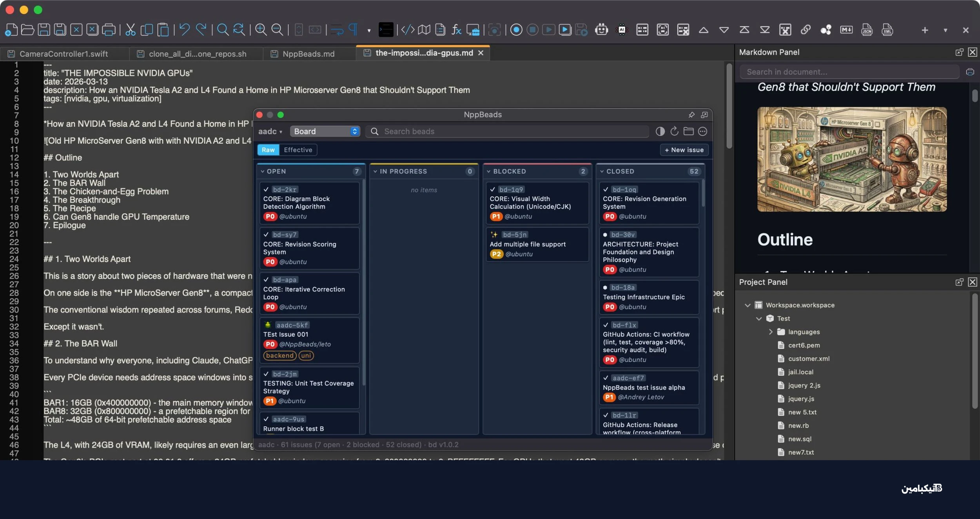Open the Markdown panel toolbar icon
Image resolution: width=980 pixels, height=519 pixels.
(846, 30)
